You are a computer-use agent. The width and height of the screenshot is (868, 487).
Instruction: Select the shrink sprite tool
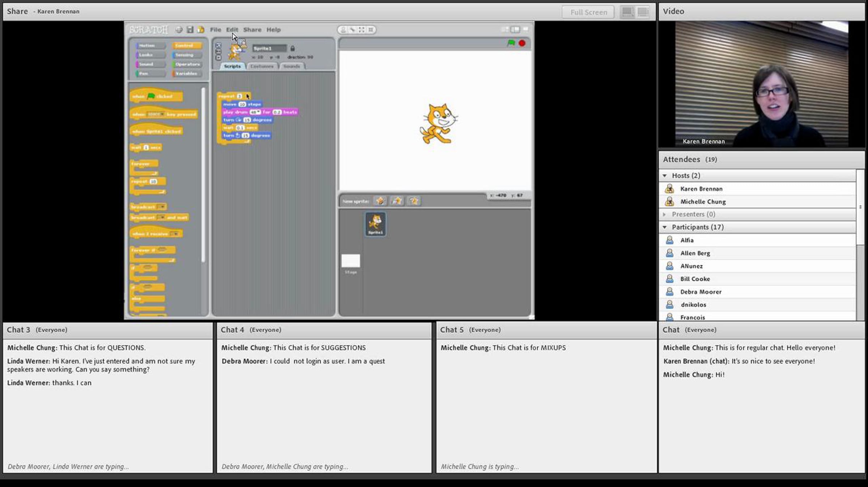coord(371,30)
